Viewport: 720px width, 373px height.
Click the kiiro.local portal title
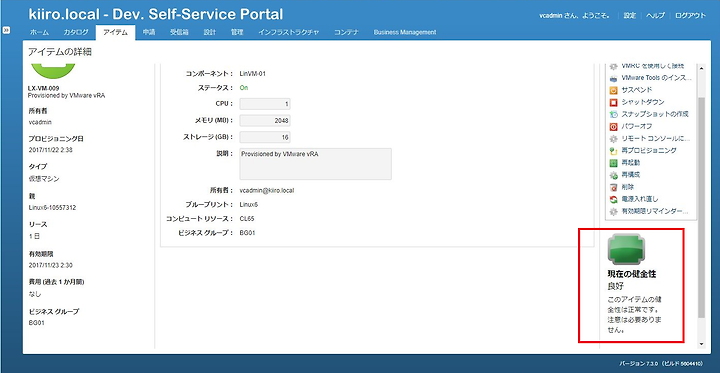coord(156,14)
